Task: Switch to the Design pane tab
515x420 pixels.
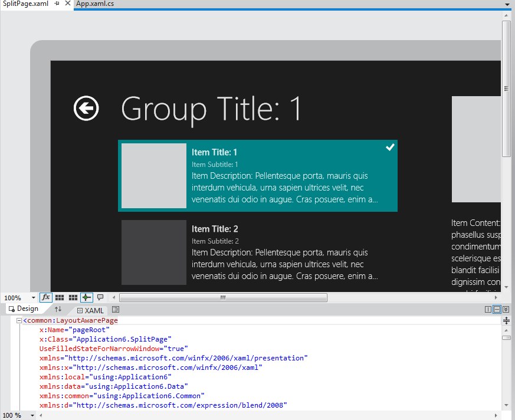Action: (x=24, y=309)
